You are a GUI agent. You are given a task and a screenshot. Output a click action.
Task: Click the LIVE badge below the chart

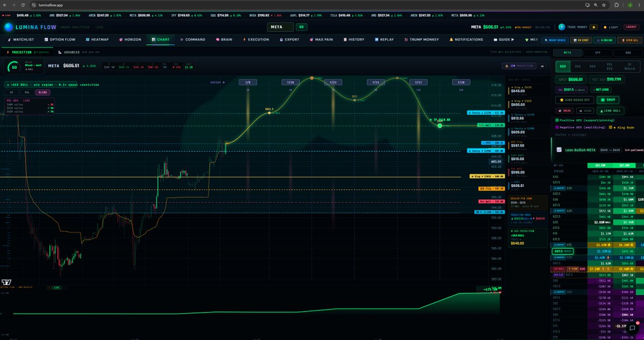pyautogui.click(x=56, y=287)
